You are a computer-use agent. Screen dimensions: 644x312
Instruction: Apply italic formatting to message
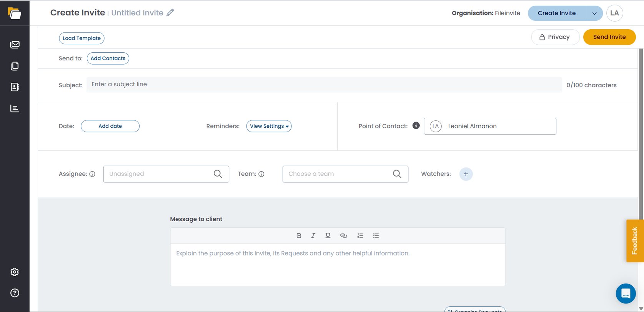coord(313,235)
